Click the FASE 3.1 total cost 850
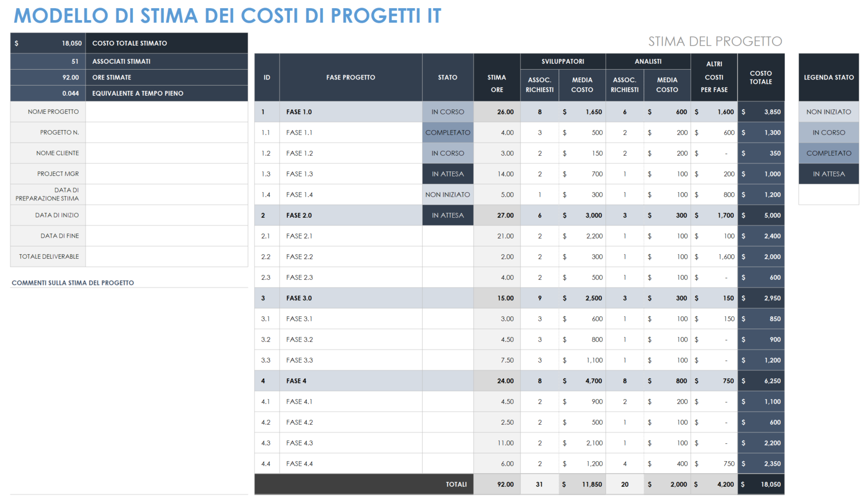This screenshot has height=501, width=868. tap(775, 319)
